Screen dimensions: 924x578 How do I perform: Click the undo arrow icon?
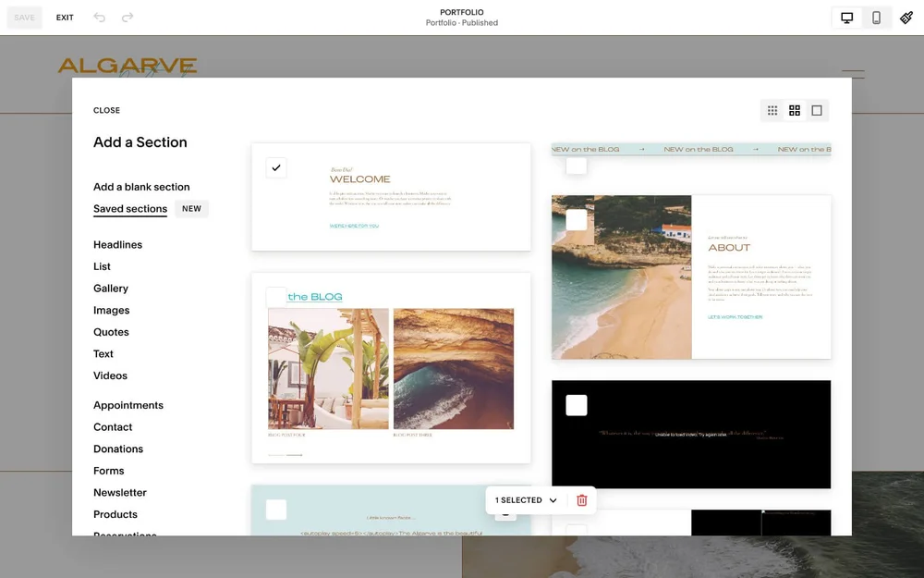point(100,17)
